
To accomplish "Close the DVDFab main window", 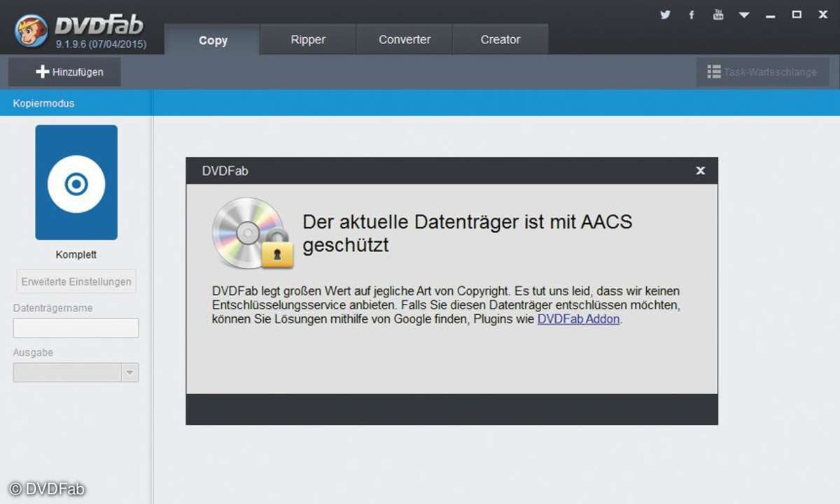I will tap(822, 15).
